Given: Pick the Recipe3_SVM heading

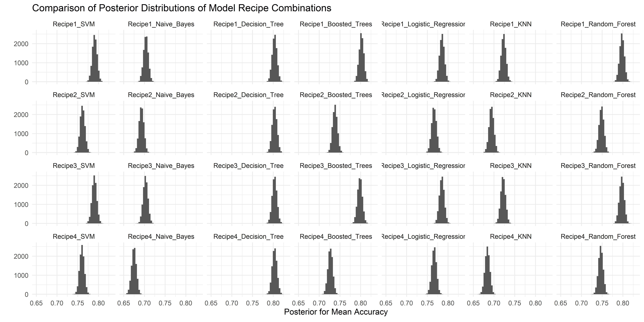Looking at the screenshot, I should coord(74,166).
